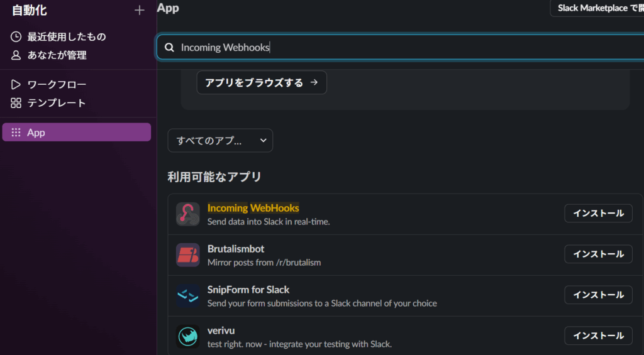Click the dots grid icon beside App
644x355 pixels.
(16, 132)
